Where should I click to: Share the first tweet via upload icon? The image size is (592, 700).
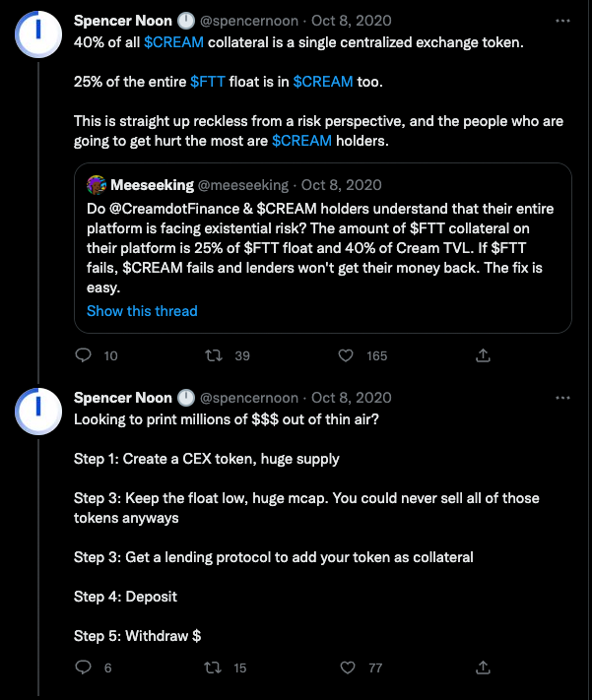[x=483, y=355]
